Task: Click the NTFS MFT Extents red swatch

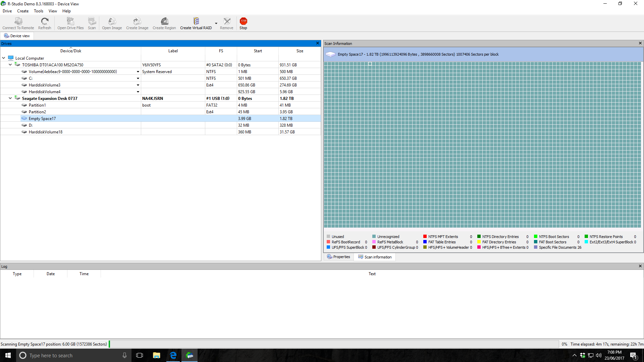Action: (425, 237)
